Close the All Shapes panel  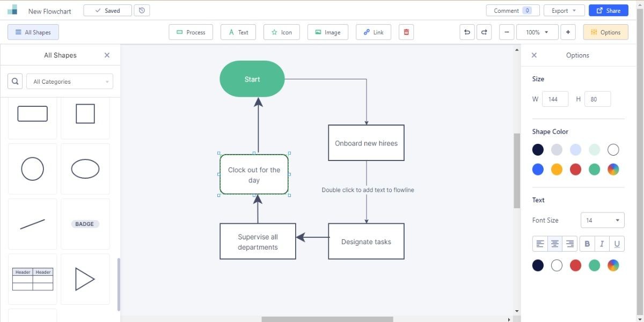pyautogui.click(x=107, y=55)
